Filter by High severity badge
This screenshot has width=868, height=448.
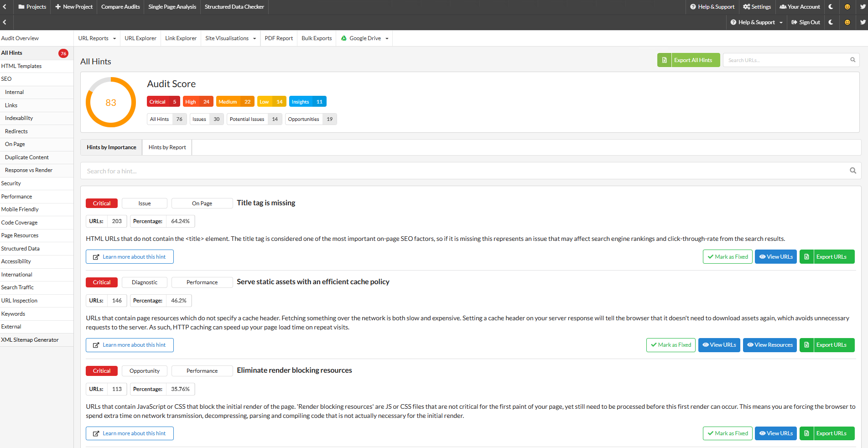point(198,102)
